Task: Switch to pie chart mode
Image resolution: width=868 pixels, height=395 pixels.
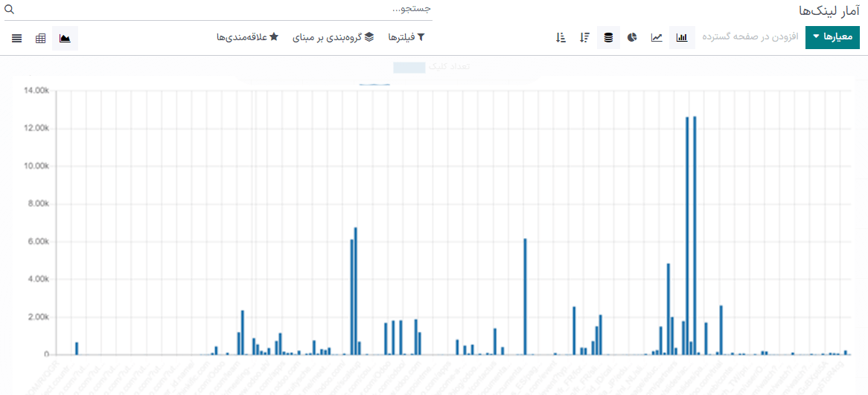Action: [632, 37]
